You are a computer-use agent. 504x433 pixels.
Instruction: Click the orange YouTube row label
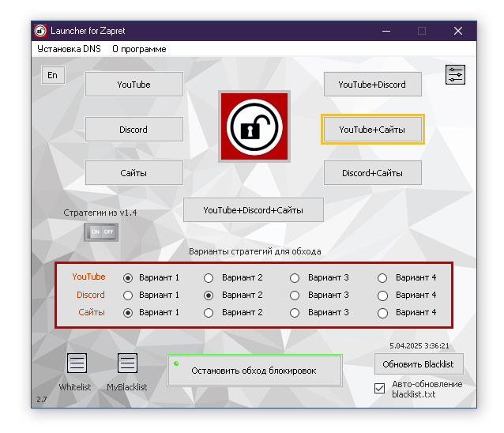[88, 277]
